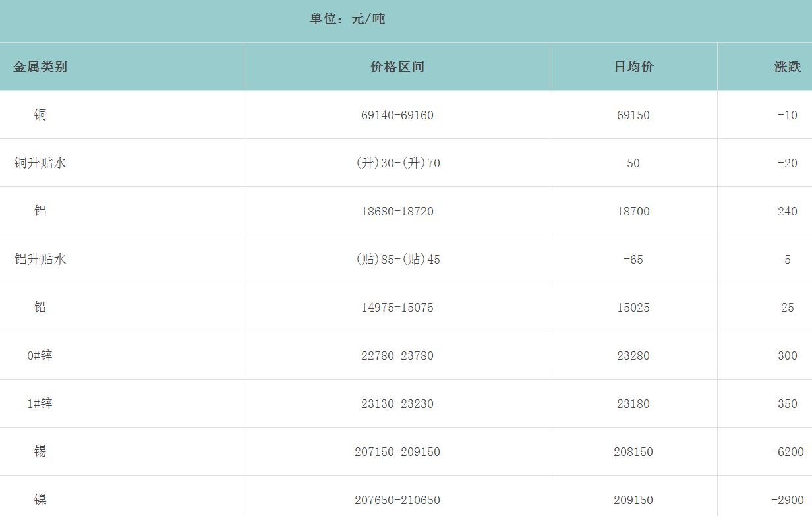Click the 金属类别 column header

(40, 67)
